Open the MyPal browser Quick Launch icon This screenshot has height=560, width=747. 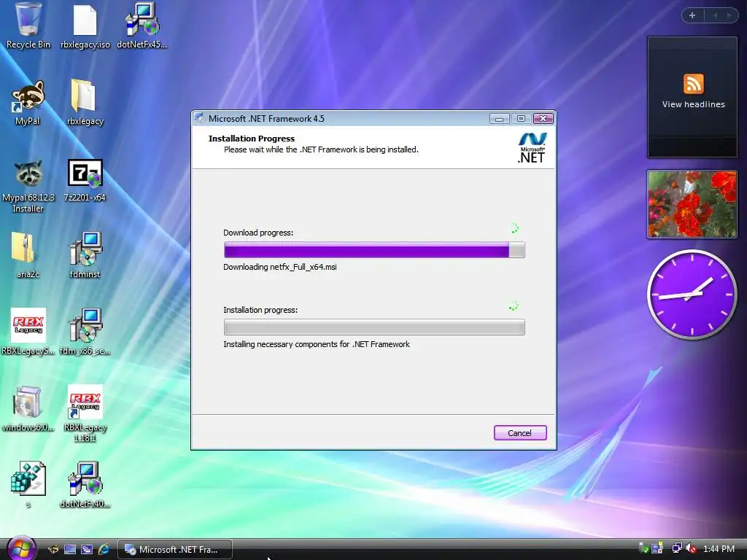53,550
